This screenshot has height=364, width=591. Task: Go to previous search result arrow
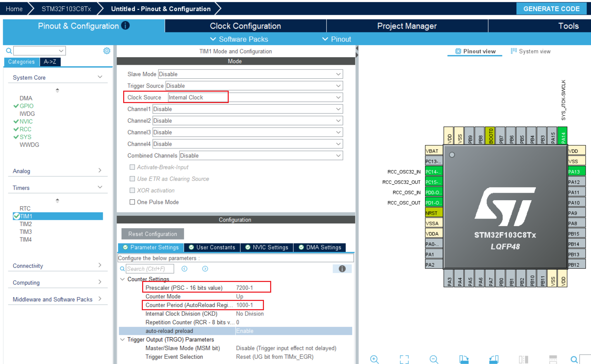point(185,269)
